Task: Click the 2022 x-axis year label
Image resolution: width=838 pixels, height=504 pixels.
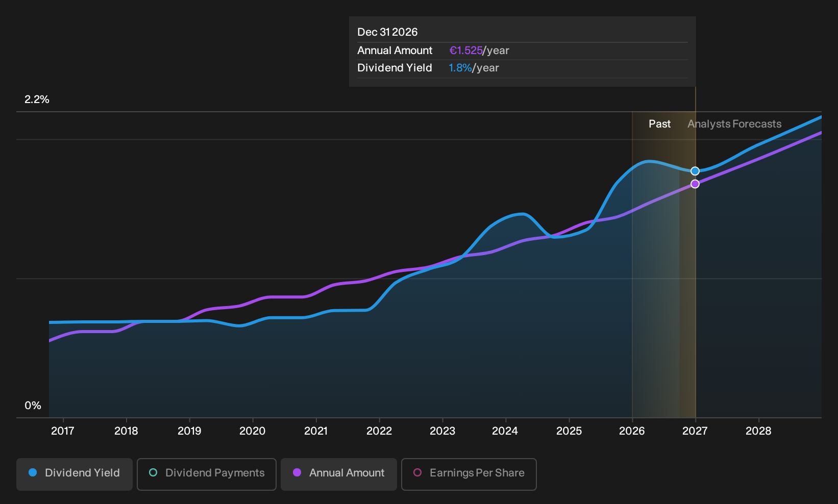Action: (379, 431)
